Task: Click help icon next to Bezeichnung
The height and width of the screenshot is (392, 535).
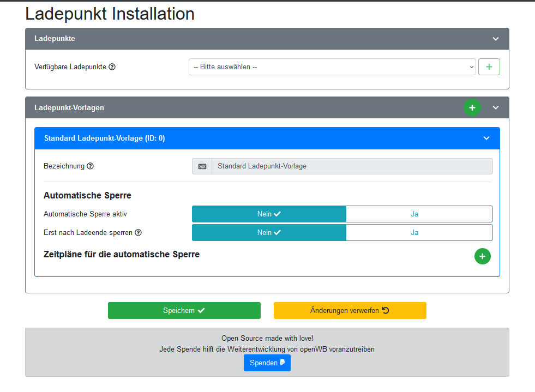Action: (91, 166)
